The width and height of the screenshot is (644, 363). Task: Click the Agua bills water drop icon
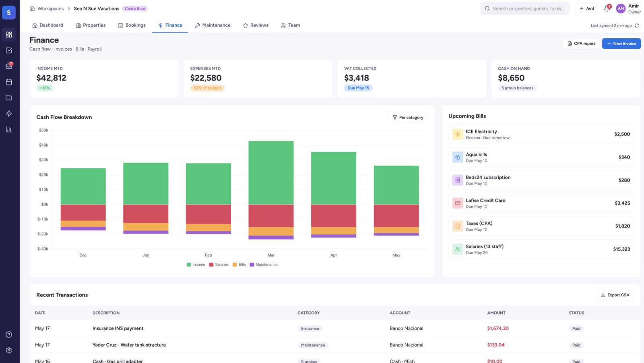[x=458, y=157]
